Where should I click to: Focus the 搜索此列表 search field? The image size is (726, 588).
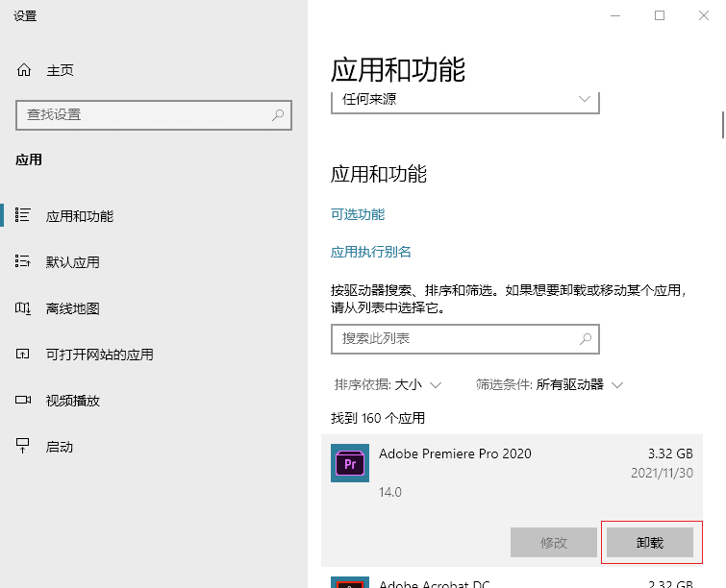tap(465, 339)
